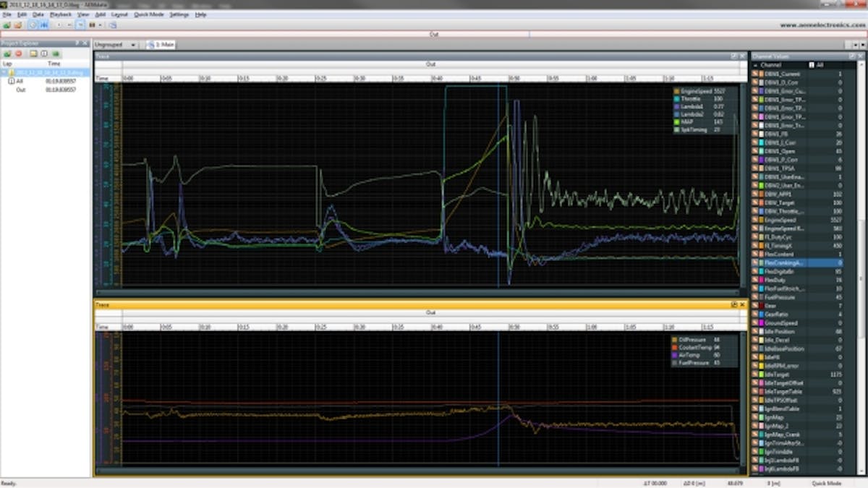The height and width of the screenshot is (488, 868).
Task: Toggle visibility of the EngineSpeed channel
Action: [x=755, y=220]
